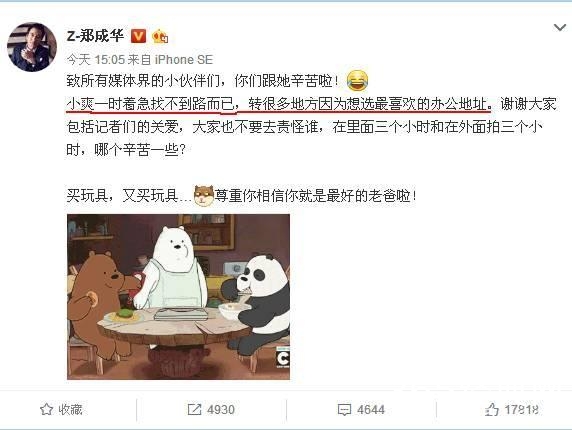Click the crown membership badge icon
Screen dimensions: 572x430
160,36
